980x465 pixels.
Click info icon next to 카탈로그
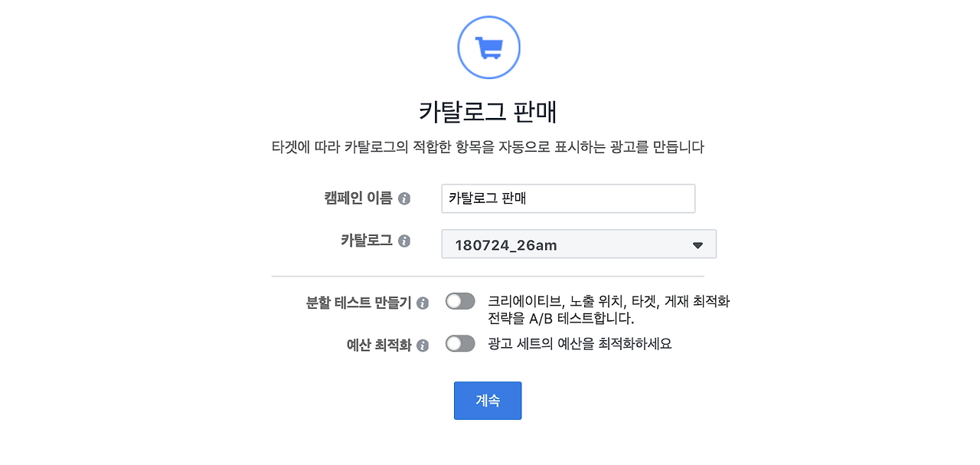pos(406,239)
